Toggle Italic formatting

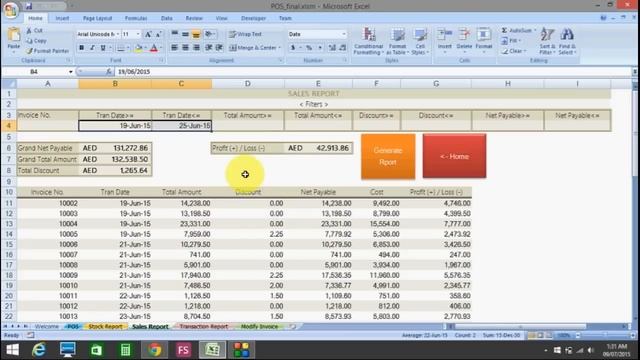(92, 48)
